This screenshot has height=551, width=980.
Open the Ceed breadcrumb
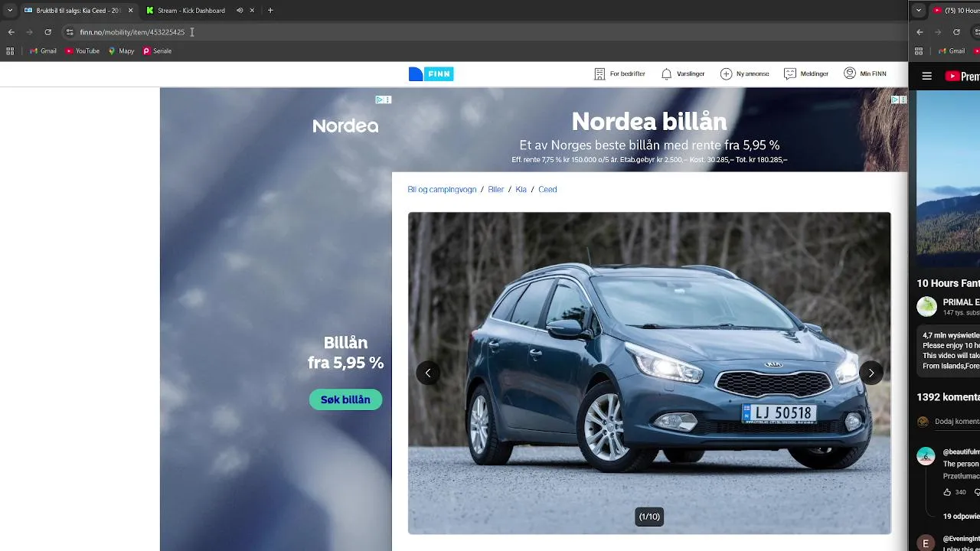coord(547,189)
